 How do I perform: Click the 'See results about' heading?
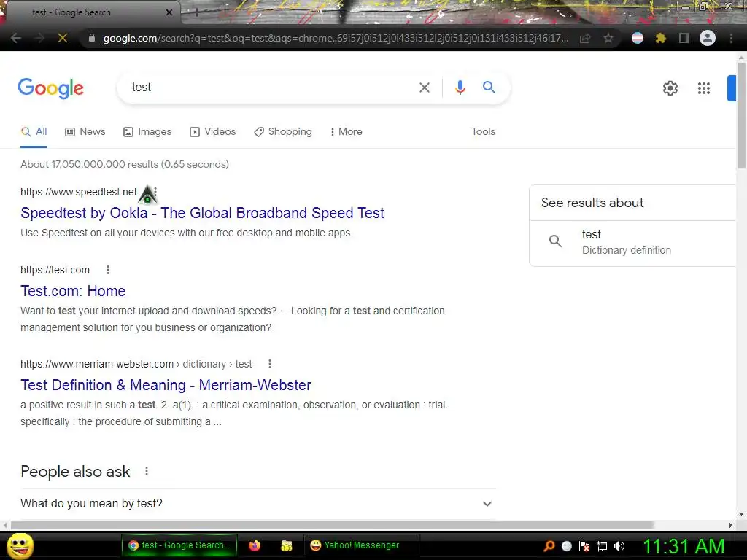click(592, 203)
